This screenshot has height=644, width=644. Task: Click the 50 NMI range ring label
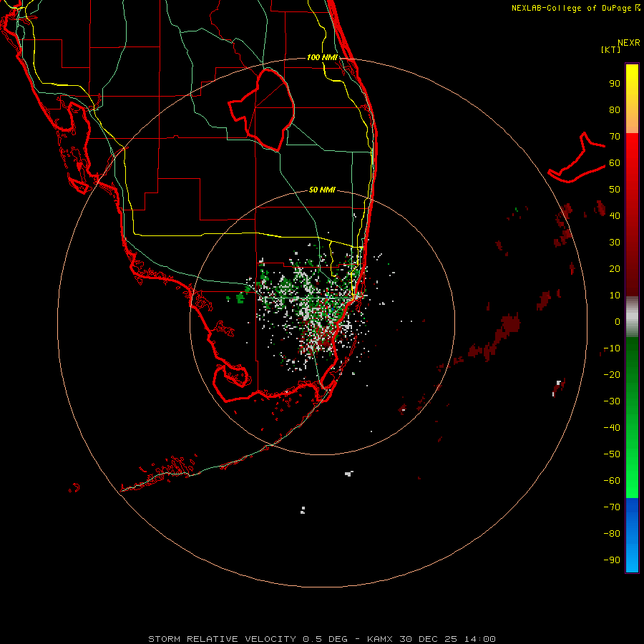322,190
